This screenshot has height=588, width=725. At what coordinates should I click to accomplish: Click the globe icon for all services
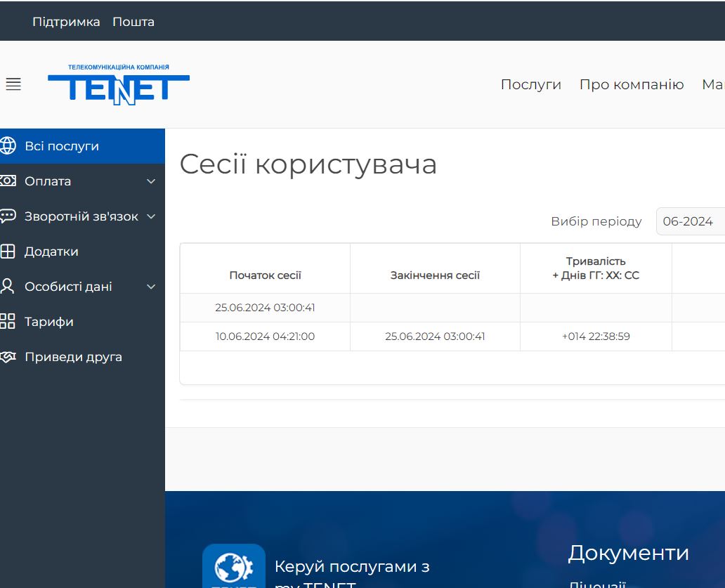click(8, 146)
